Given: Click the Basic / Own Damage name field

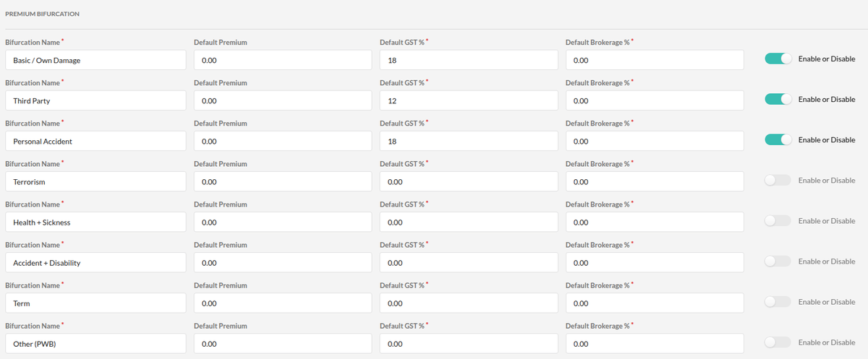Looking at the screenshot, I should (x=95, y=60).
